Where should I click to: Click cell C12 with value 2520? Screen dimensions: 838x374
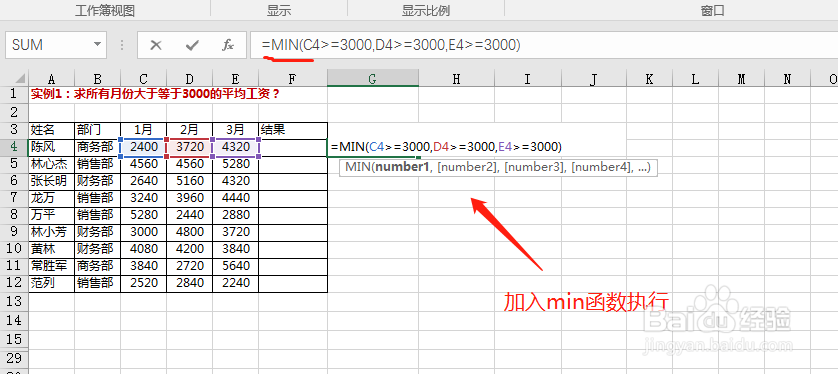click(x=143, y=284)
